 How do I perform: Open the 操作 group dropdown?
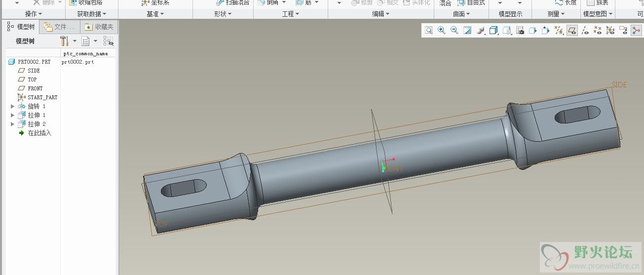pyautogui.click(x=34, y=14)
